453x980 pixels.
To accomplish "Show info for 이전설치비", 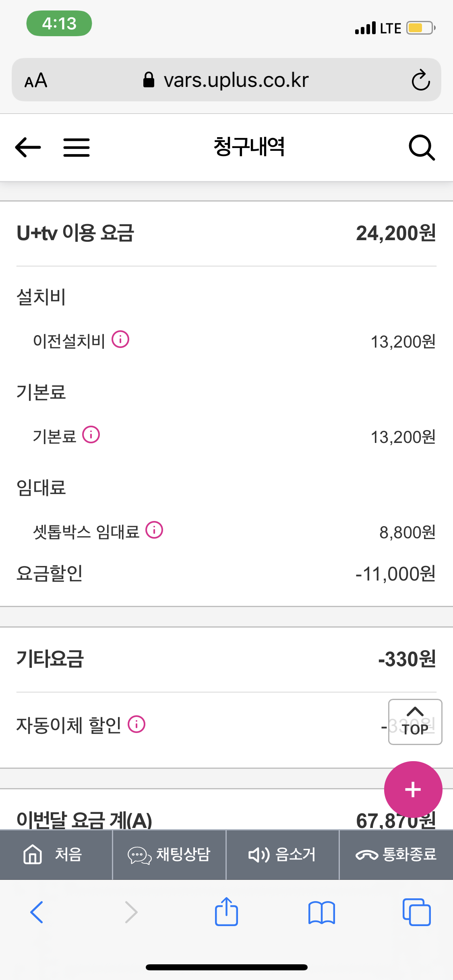I will click(120, 340).
